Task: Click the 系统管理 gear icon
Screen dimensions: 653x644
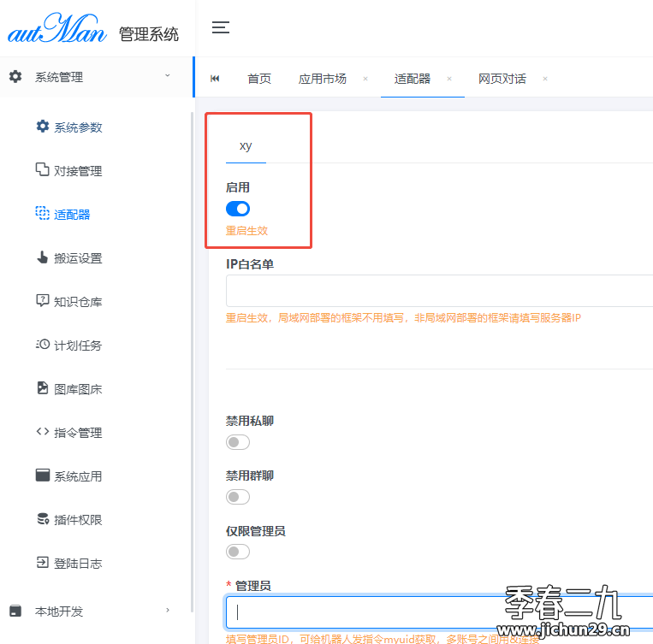Action: coord(15,77)
